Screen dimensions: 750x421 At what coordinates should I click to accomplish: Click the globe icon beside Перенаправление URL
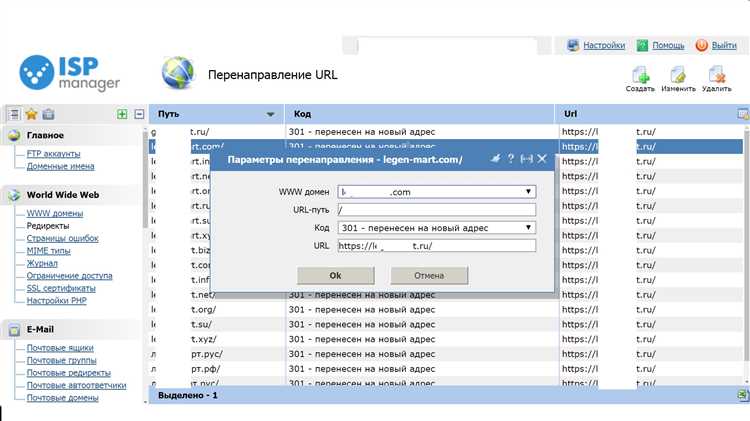tap(178, 73)
